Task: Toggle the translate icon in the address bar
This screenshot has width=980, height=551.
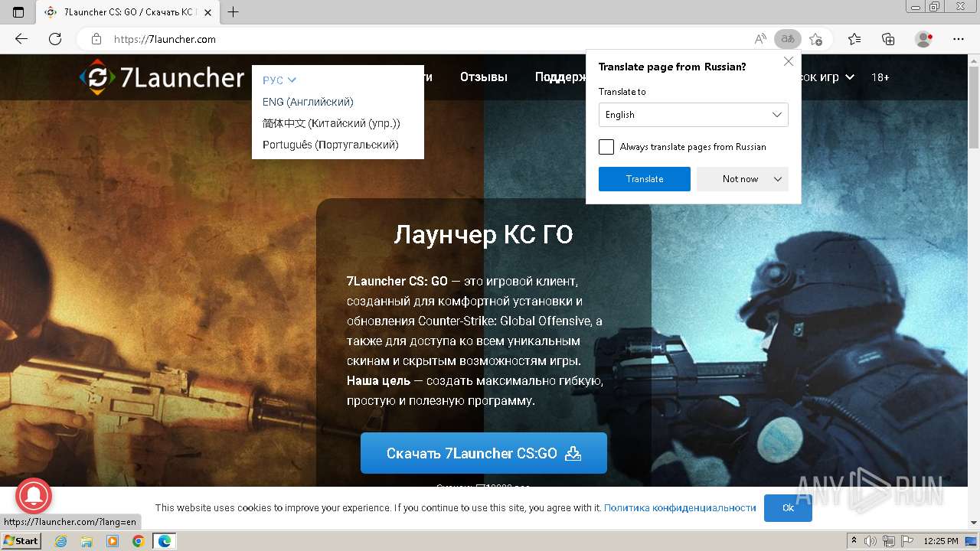Action: pyautogui.click(x=787, y=39)
